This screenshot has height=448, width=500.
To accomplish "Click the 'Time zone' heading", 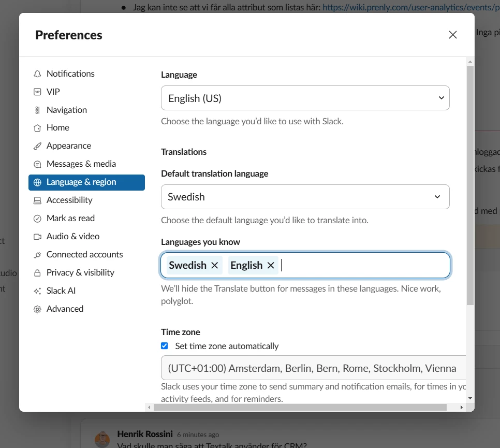I will pos(181,332).
